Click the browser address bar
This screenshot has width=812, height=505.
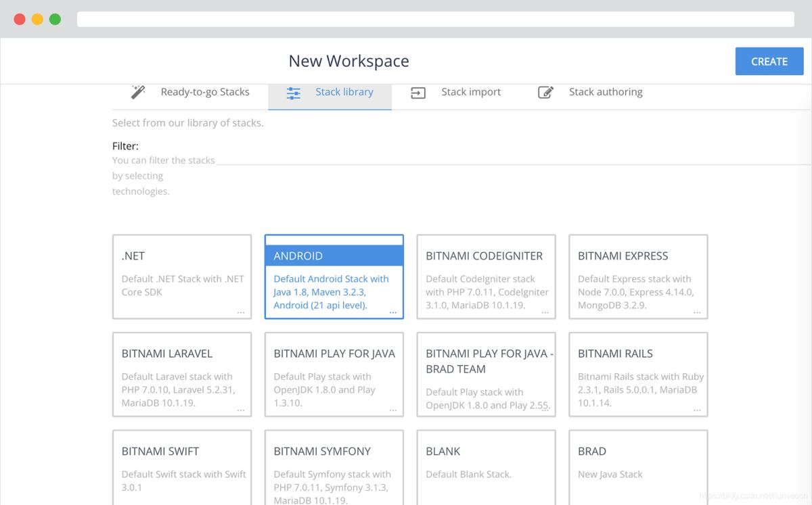pyautogui.click(x=435, y=19)
